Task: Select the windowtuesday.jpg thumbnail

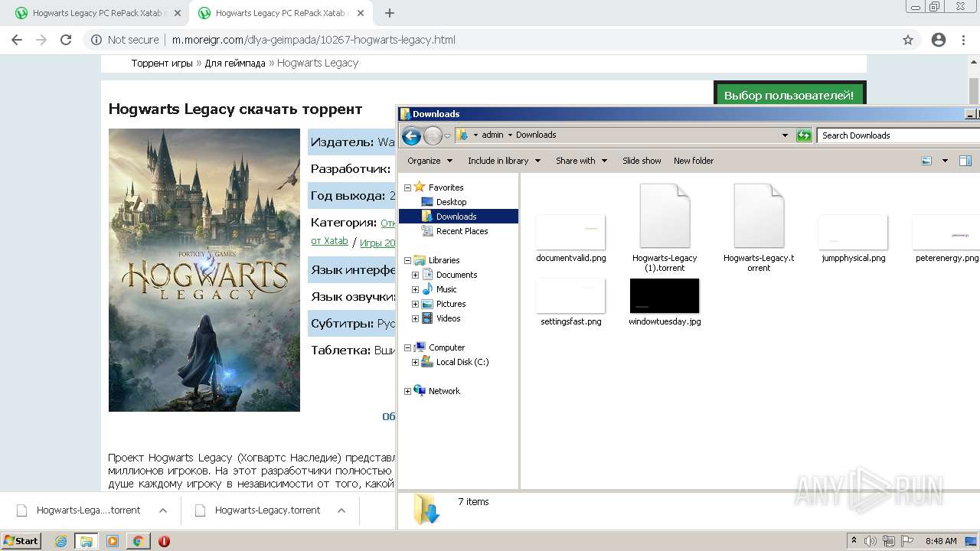Action: pyautogui.click(x=665, y=295)
